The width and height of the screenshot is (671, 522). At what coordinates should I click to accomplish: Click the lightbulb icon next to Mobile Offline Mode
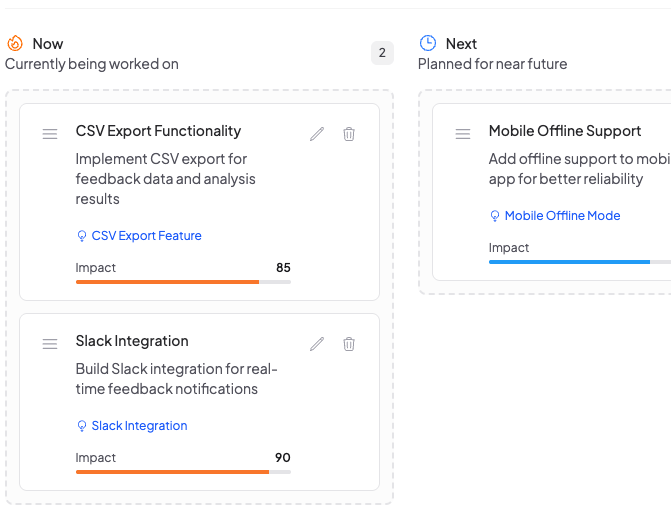point(495,216)
